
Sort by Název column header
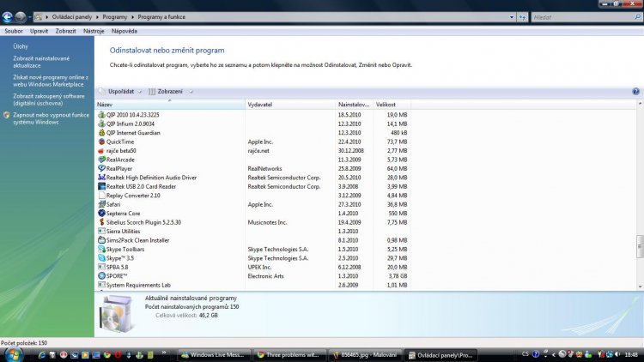click(x=170, y=105)
